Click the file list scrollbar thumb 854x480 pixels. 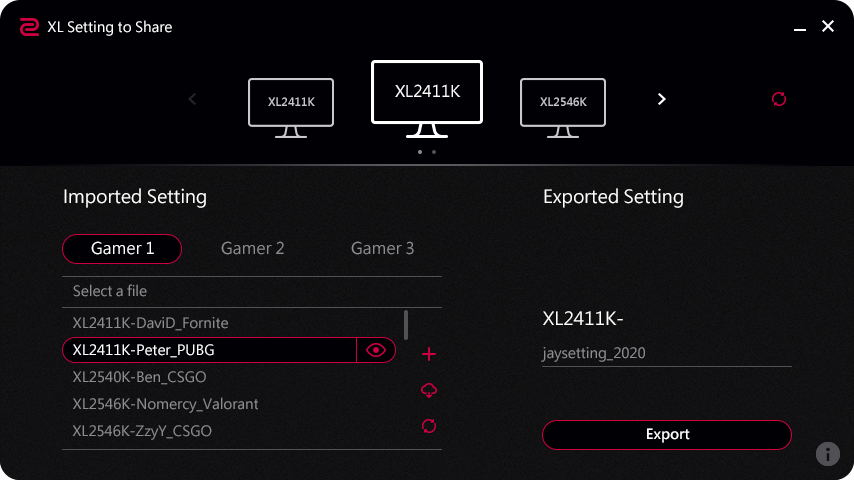[405, 324]
